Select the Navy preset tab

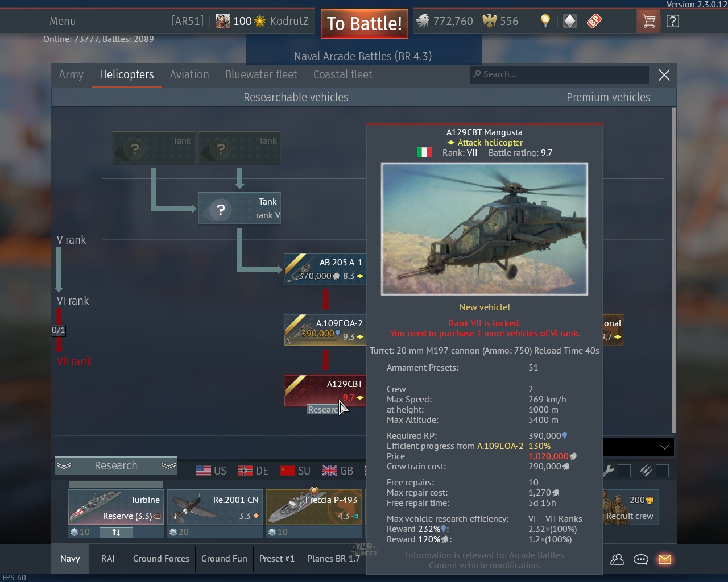(x=70, y=559)
